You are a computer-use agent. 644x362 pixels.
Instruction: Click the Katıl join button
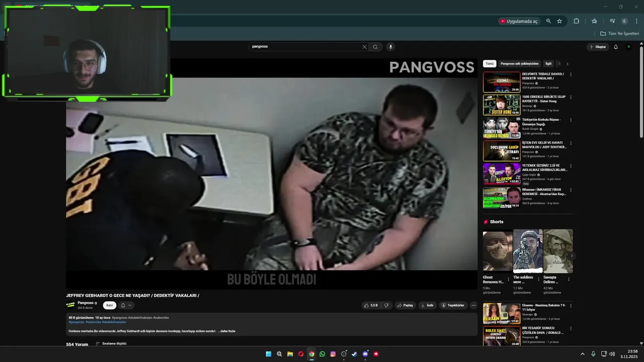(110, 305)
